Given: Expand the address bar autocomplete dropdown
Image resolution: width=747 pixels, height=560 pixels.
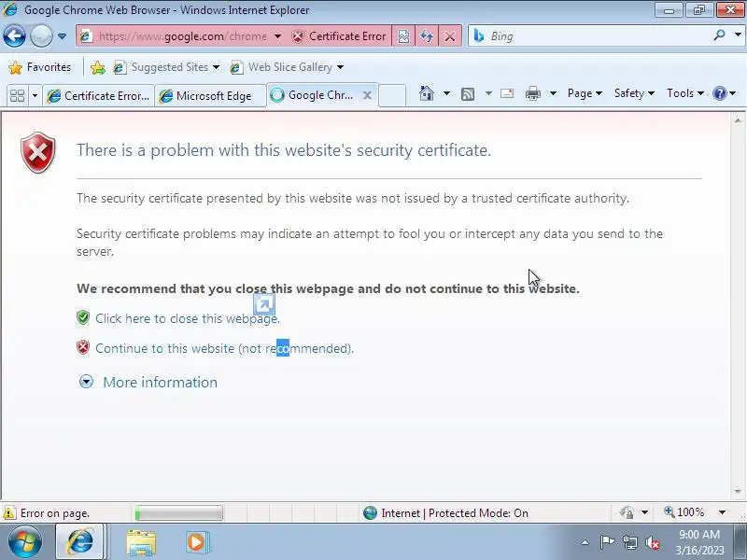Looking at the screenshot, I should 277,36.
